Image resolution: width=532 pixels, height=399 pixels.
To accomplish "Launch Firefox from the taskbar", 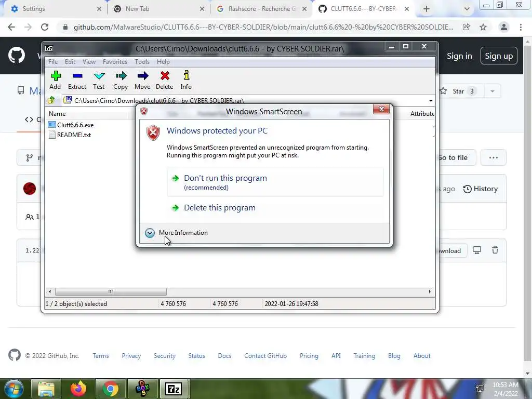I will [78, 389].
